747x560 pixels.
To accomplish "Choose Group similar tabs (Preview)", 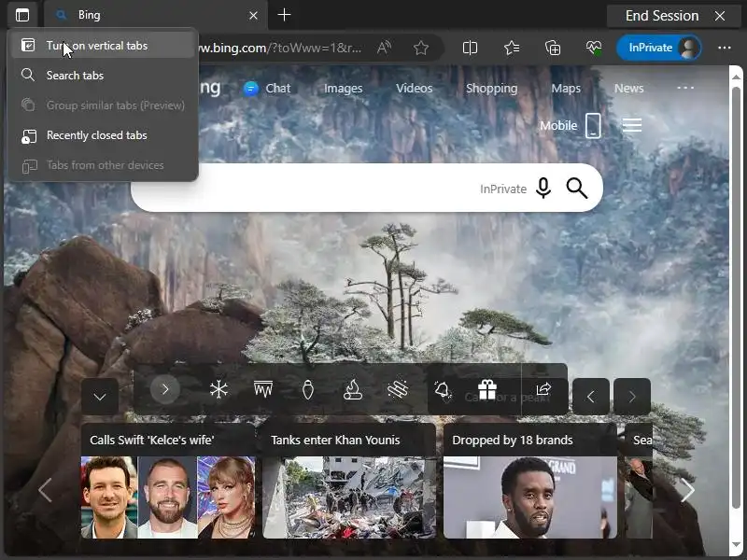I will point(103,105).
